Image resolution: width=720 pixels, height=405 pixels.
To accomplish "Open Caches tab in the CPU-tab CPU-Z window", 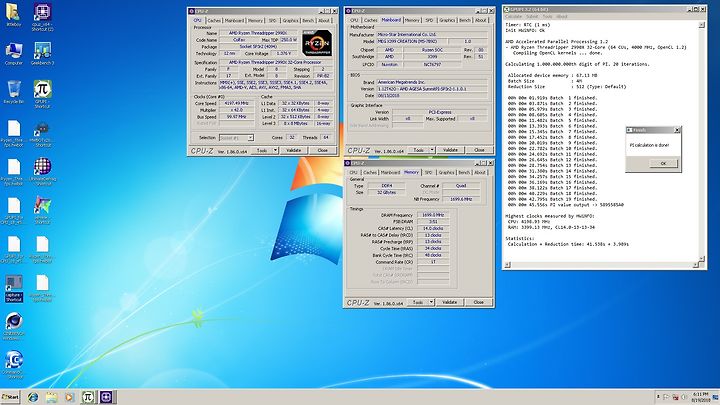I will coord(214,20).
